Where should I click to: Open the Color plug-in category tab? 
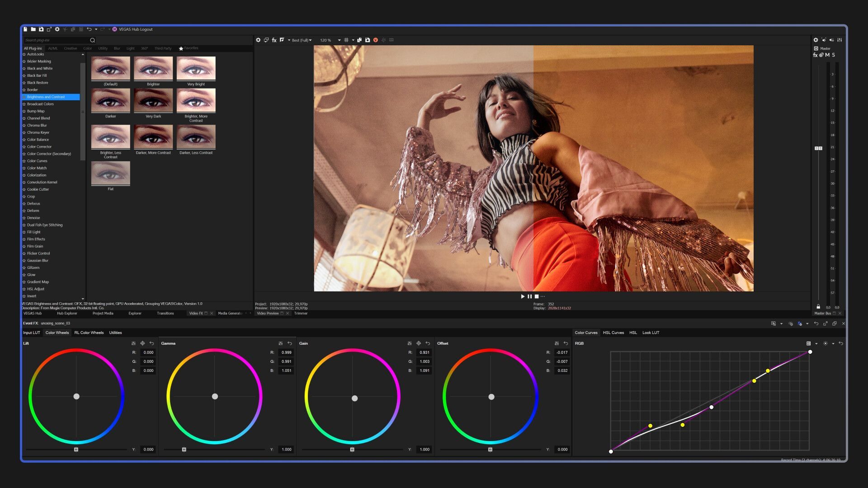click(x=87, y=48)
